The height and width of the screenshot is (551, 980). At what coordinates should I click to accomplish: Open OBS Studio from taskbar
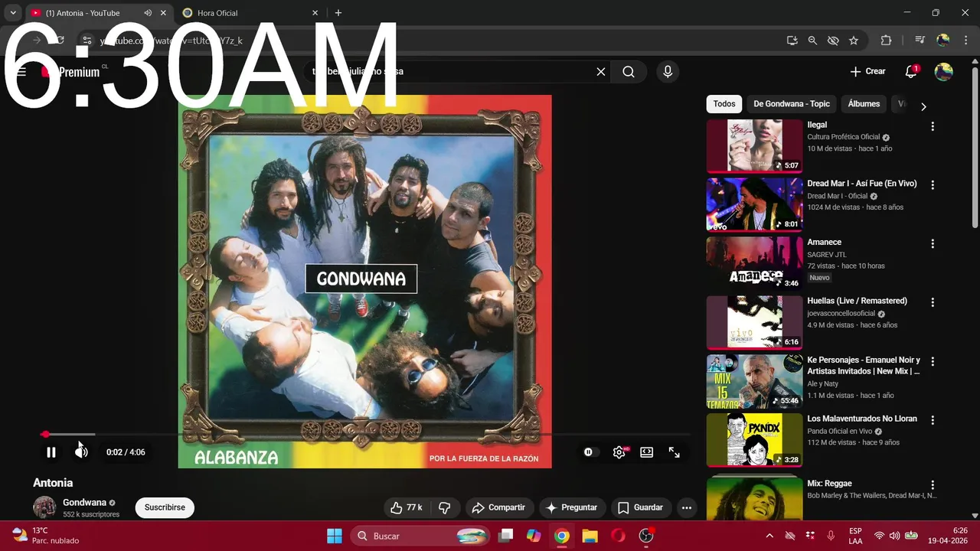click(x=646, y=536)
